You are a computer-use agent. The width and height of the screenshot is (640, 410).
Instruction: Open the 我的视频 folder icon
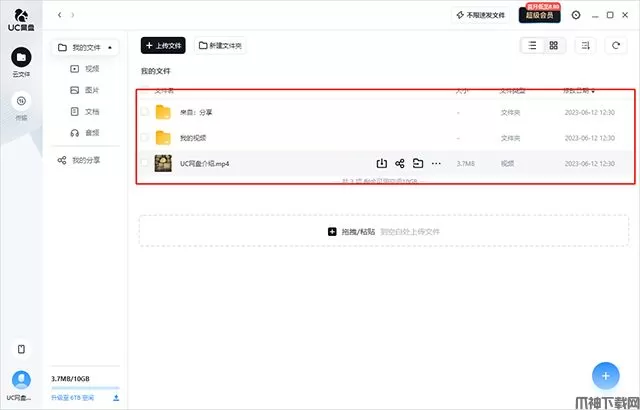click(x=163, y=138)
